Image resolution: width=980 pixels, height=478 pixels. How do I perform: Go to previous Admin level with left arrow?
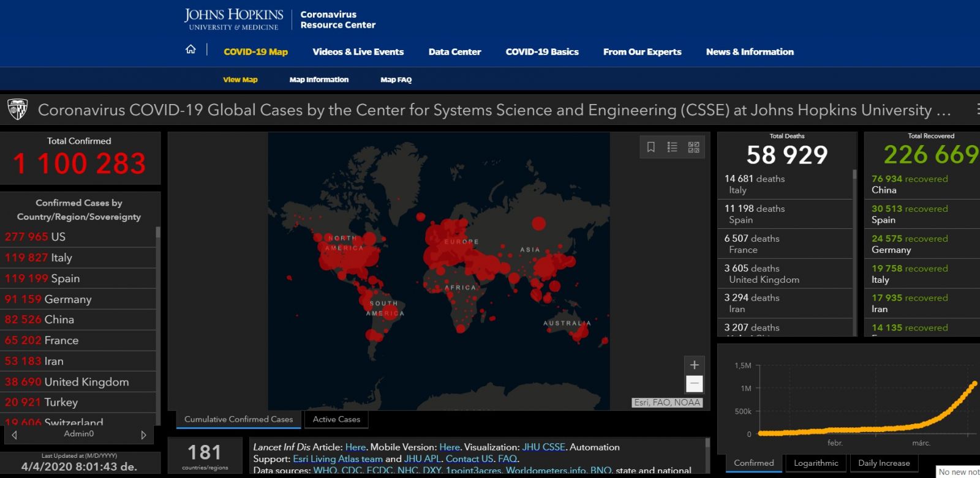pos(15,435)
